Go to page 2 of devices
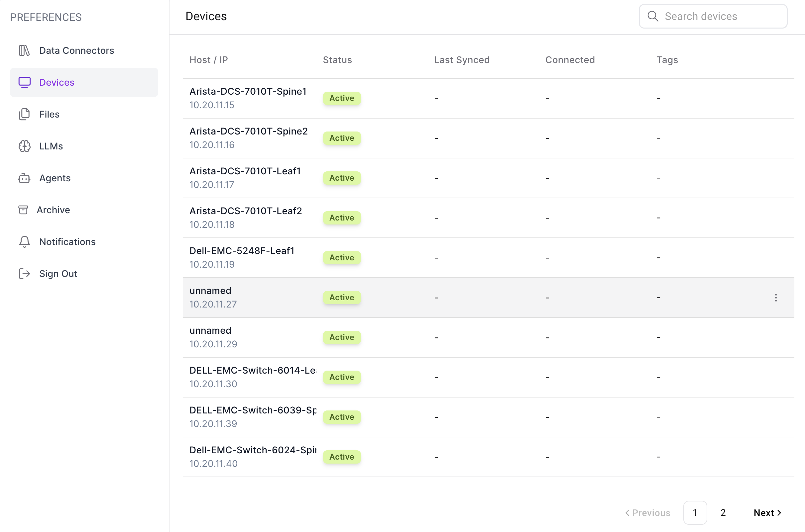 click(723, 513)
